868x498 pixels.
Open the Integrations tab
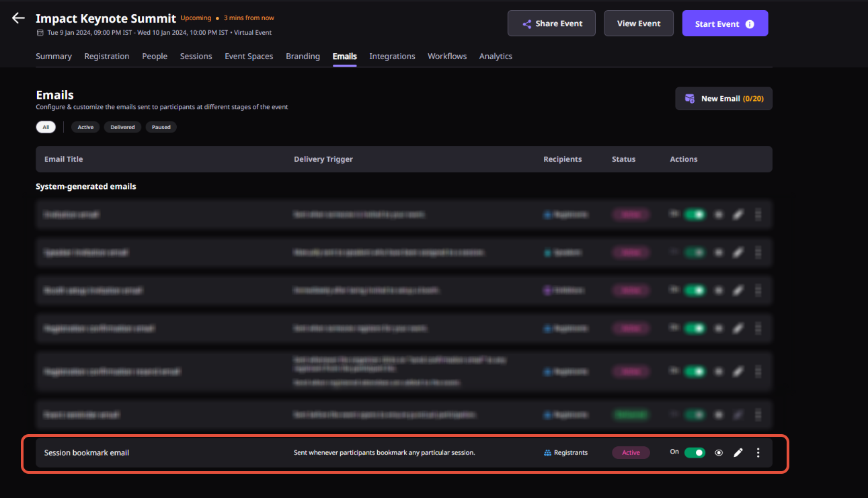pos(392,56)
